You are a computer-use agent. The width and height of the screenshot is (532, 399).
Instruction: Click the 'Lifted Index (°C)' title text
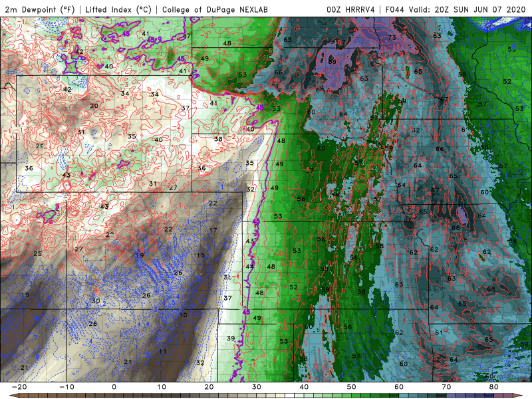(118, 9)
